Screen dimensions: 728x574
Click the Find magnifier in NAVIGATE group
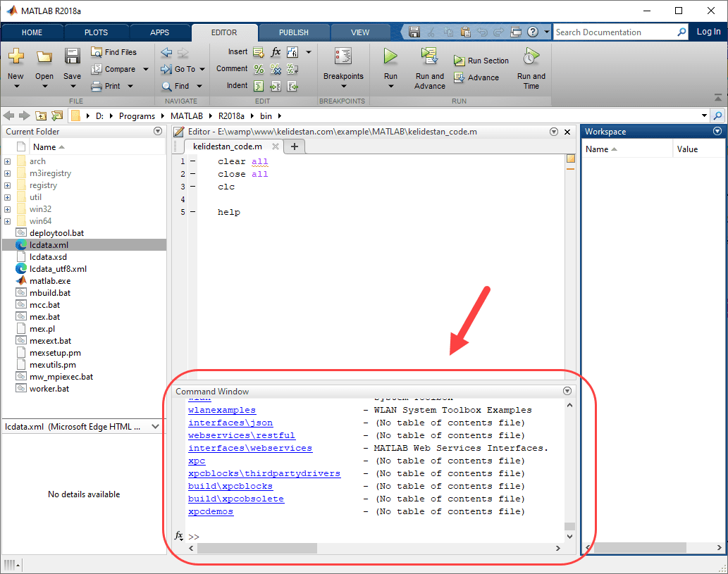[167, 87]
